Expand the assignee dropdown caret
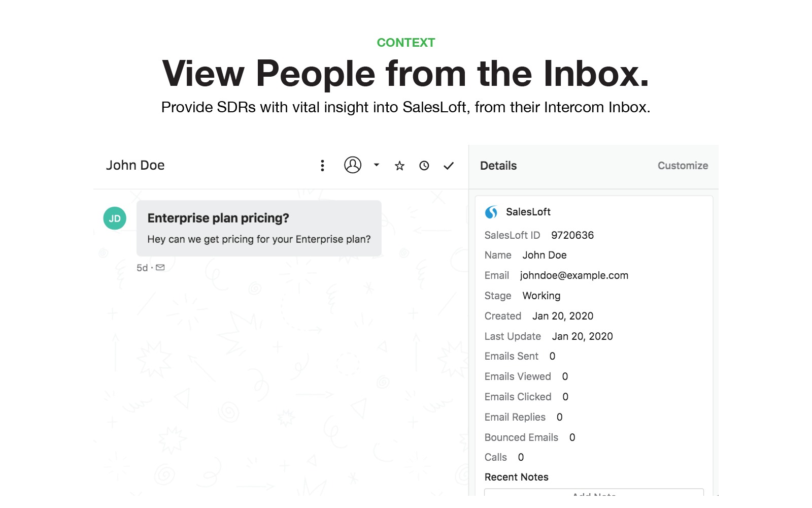Screen dimensions: 812x508 tap(377, 165)
